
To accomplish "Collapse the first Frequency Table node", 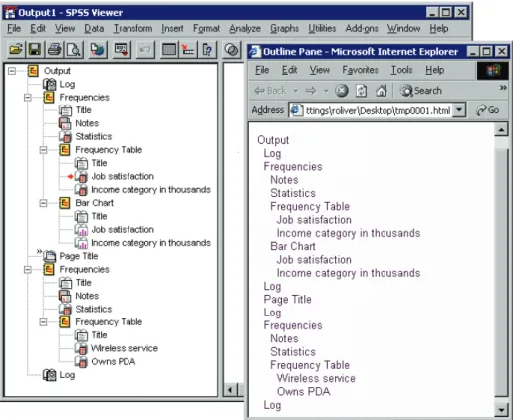I will (43, 150).
